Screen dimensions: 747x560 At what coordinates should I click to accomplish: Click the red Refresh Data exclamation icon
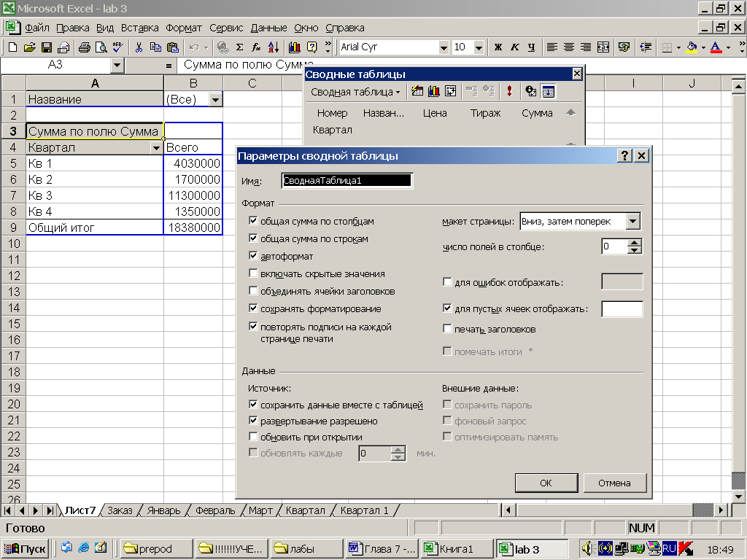509,91
